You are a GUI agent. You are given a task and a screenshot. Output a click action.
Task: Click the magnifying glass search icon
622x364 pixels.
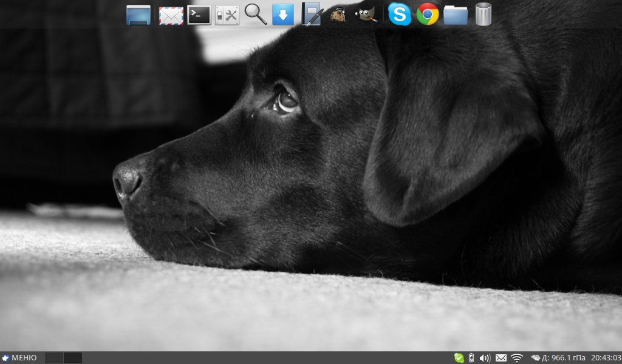coord(256,14)
